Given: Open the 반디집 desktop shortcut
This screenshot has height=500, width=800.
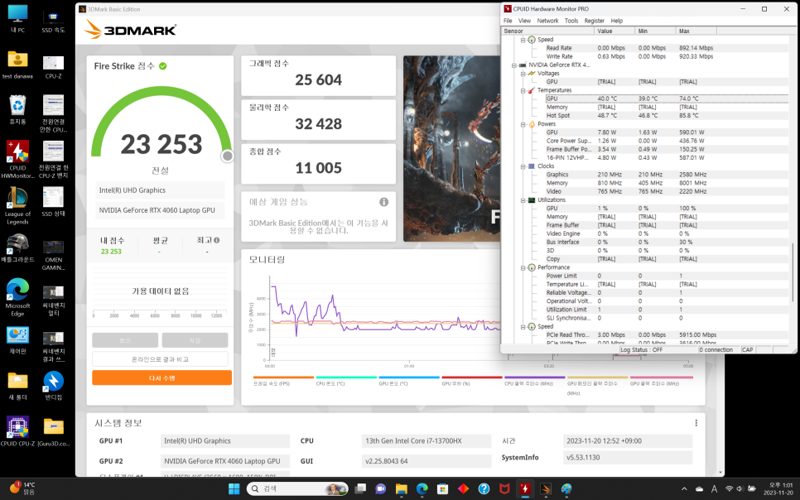Looking at the screenshot, I should point(53,385).
